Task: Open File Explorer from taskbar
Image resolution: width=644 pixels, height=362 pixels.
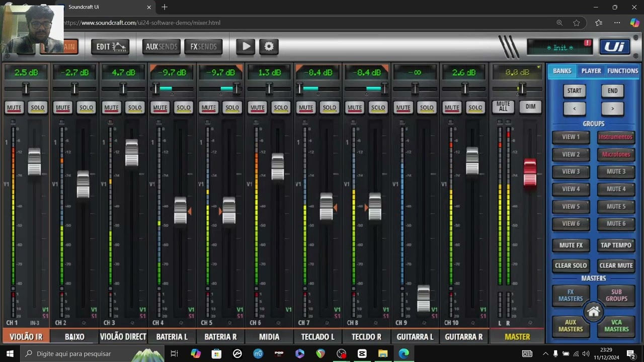Action: coord(383,353)
